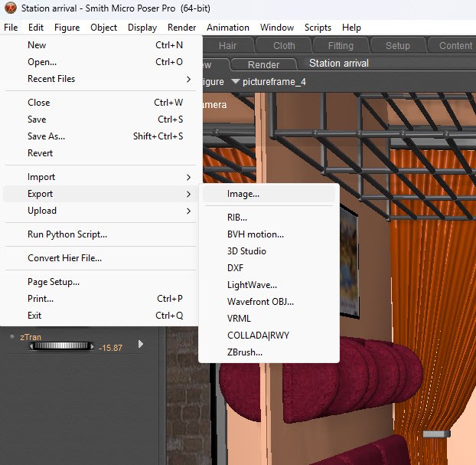Open the Render tab in document window

click(263, 64)
